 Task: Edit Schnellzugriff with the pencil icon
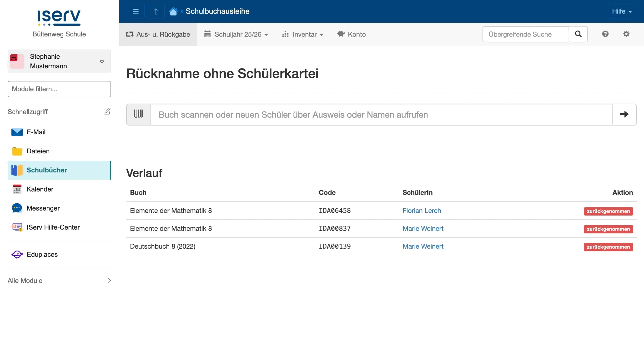(107, 111)
